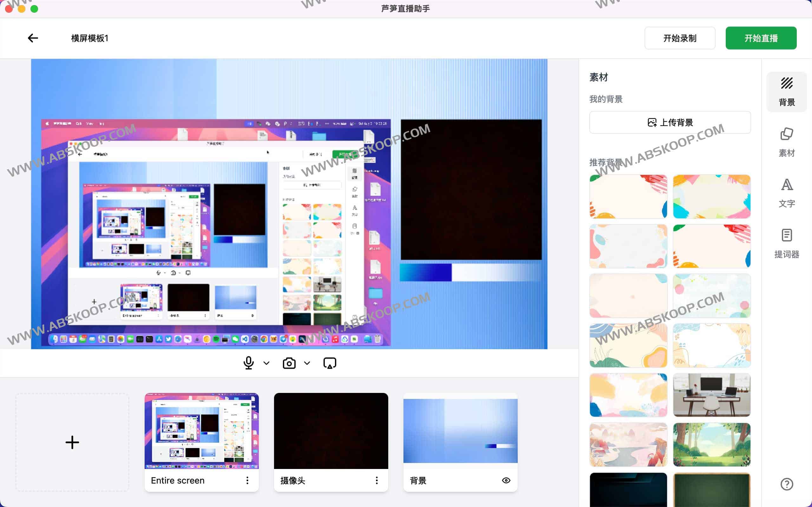Open the 提词器 teleprompter tool
812x507 pixels.
pyautogui.click(x=786, y=244)
